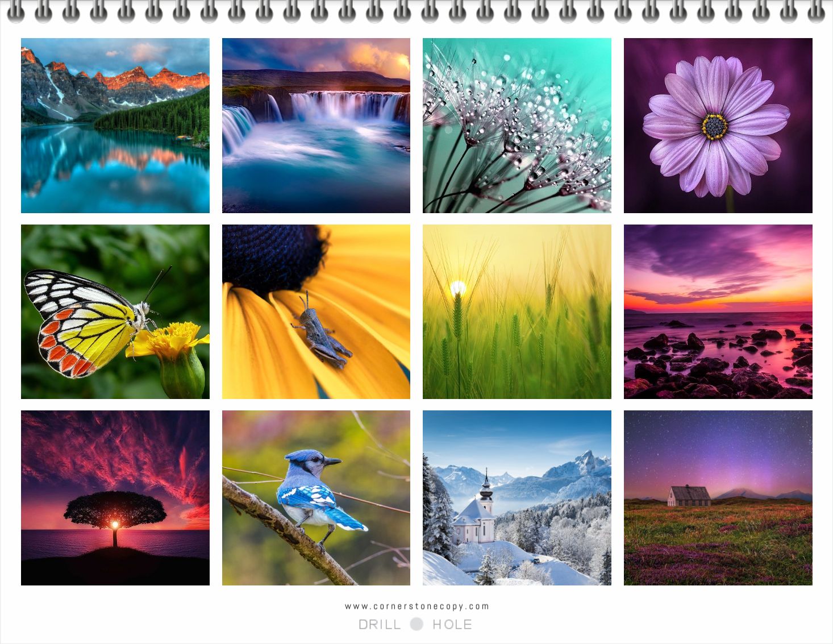The width and height of the screenshot is (833, 644).
Task: Select the snowy alpine church photo
Action: click(x=517, y=498)
